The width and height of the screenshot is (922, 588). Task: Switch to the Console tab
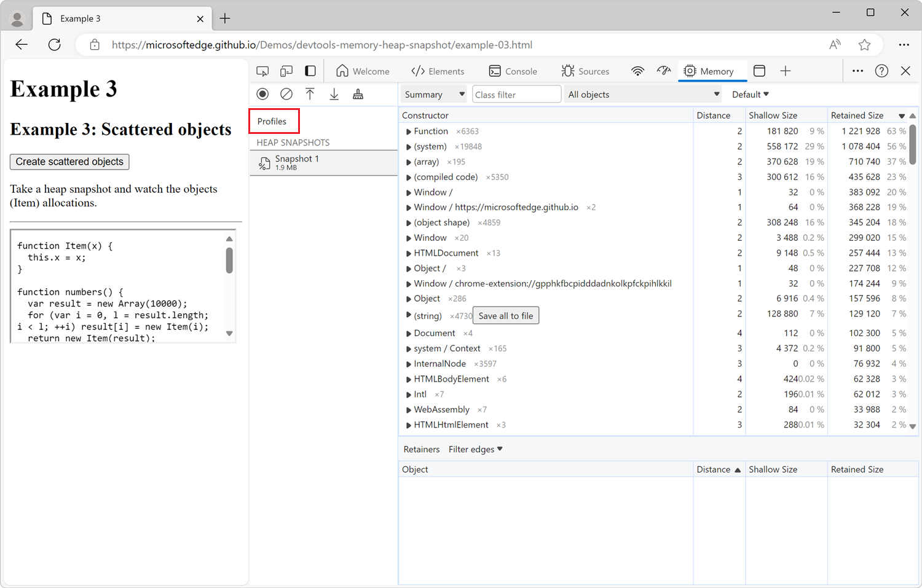[x=513, y=71]
